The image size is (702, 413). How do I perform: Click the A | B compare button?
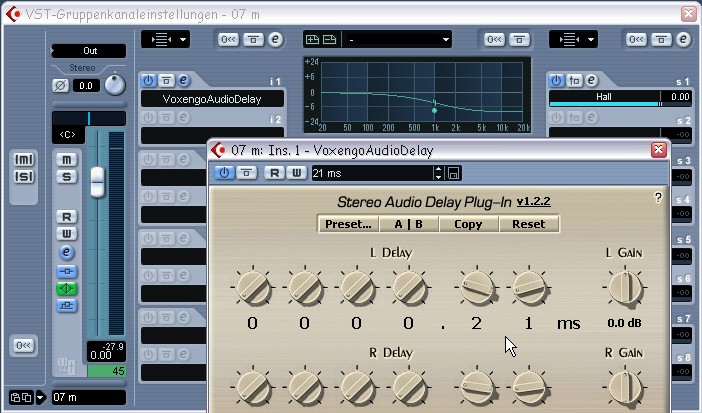click(409, 224)
